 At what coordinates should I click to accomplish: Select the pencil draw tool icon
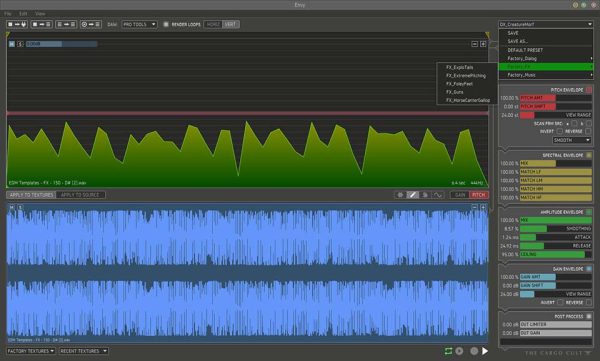point(412,195)
